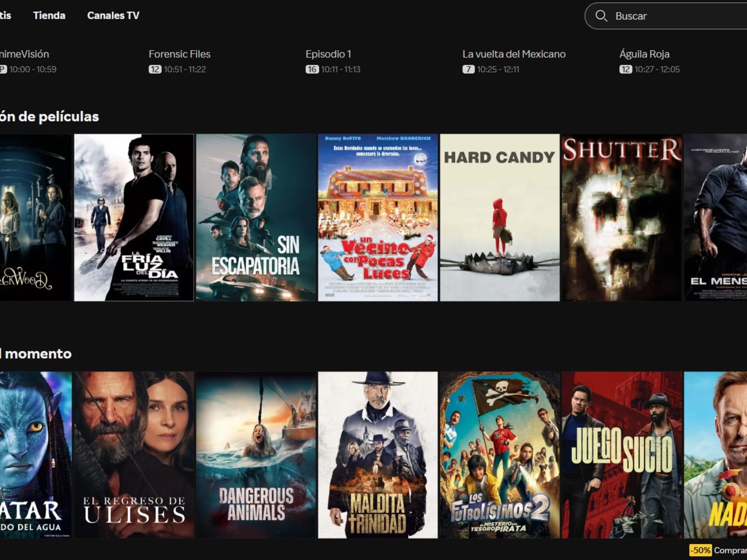747x560 pixels.
Task: Open the Dangerous Animals poster
Action: 256,455
